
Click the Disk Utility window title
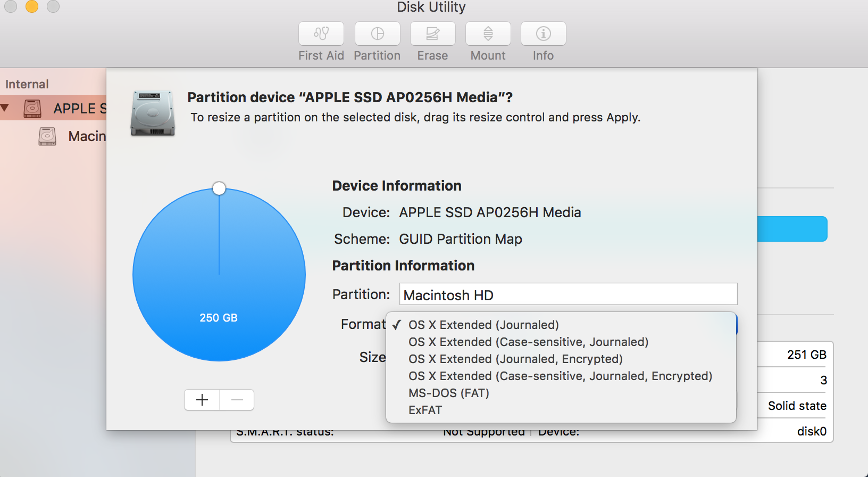[431, 7]
